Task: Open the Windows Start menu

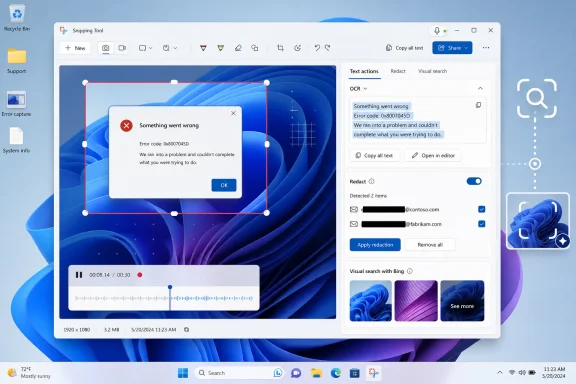Action: (x=183, y=373)
